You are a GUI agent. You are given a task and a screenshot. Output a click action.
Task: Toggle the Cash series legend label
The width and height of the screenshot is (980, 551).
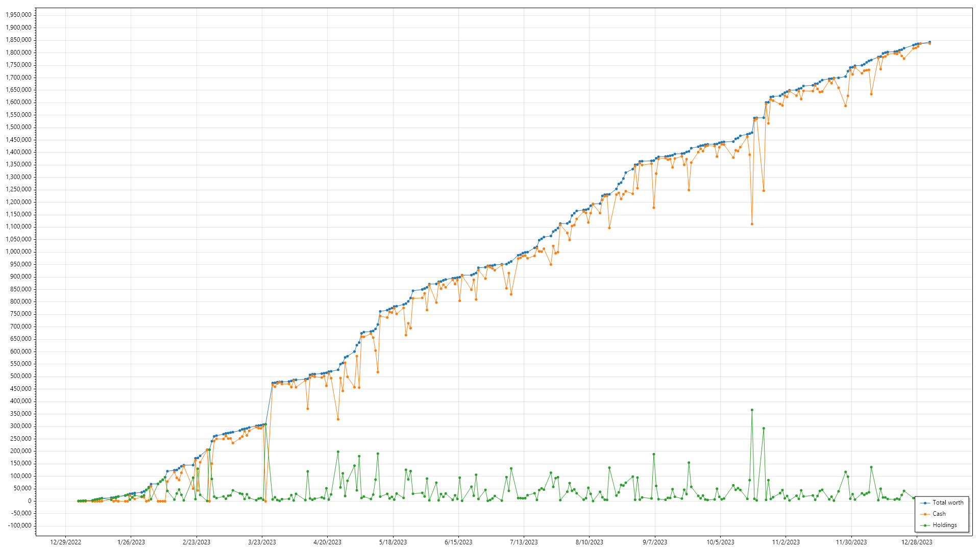coord(939,514)
